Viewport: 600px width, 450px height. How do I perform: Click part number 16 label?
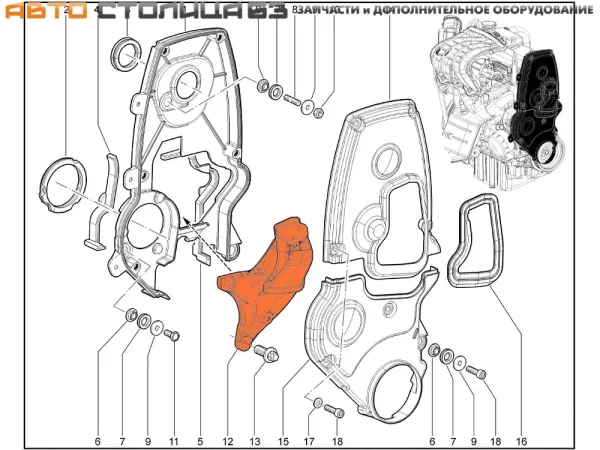tap(521, 441)
